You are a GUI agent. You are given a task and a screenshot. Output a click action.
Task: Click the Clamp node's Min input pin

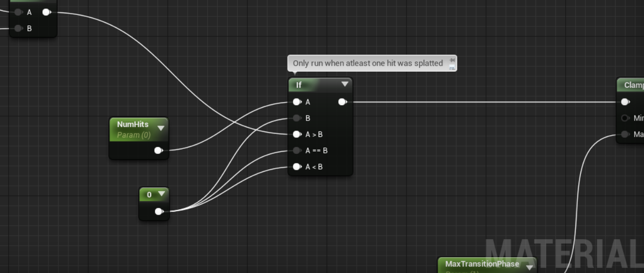[625, 118]
